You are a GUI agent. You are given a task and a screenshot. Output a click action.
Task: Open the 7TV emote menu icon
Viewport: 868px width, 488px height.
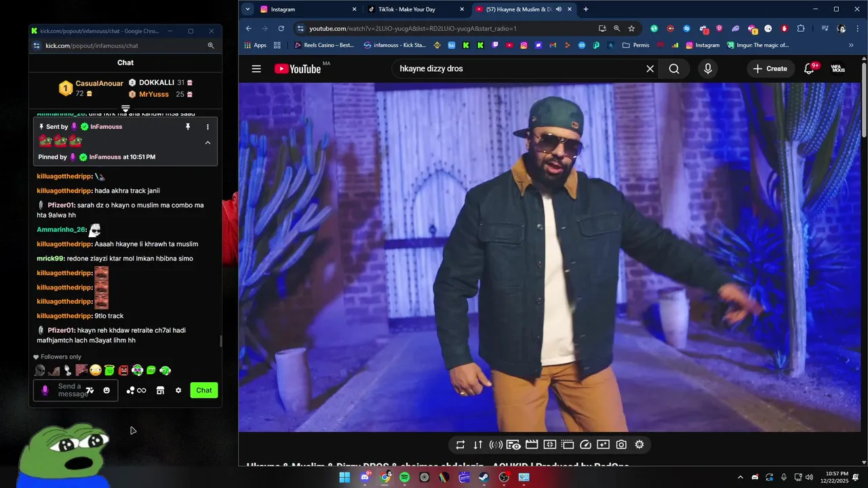(90, 390)
